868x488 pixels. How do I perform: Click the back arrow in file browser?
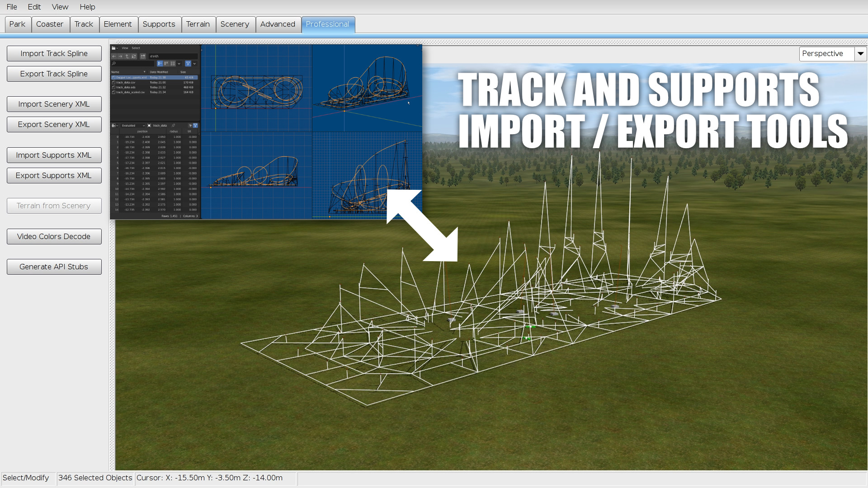click(114, 56)
